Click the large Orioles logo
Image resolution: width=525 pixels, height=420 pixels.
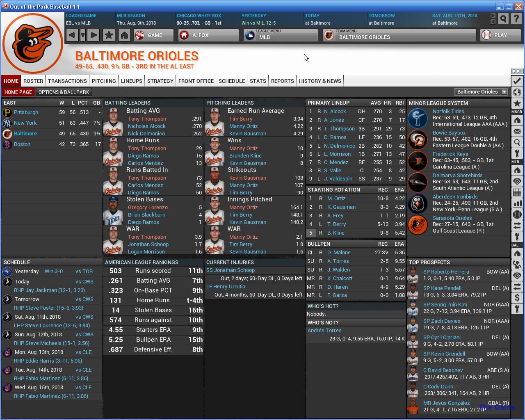tap(33, 43)
